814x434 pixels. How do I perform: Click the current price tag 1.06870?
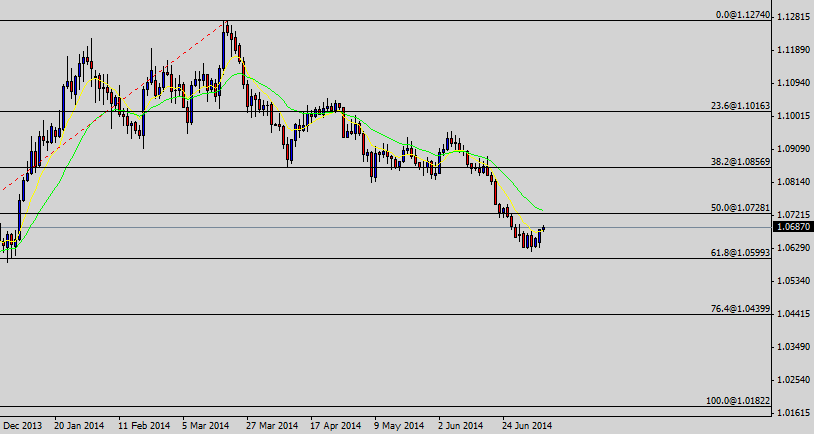click(791, 228)
